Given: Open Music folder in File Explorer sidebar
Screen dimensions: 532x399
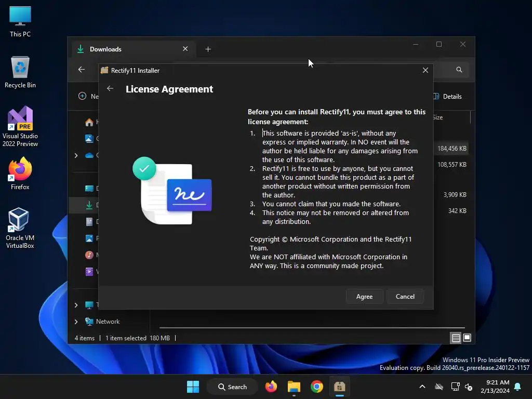Looking at the screenshot, I should [x=89, y=255].
